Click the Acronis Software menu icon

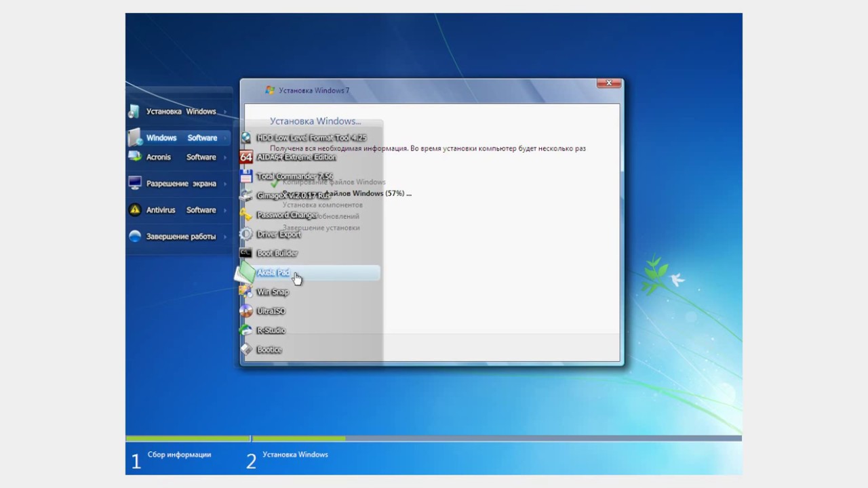134,157
